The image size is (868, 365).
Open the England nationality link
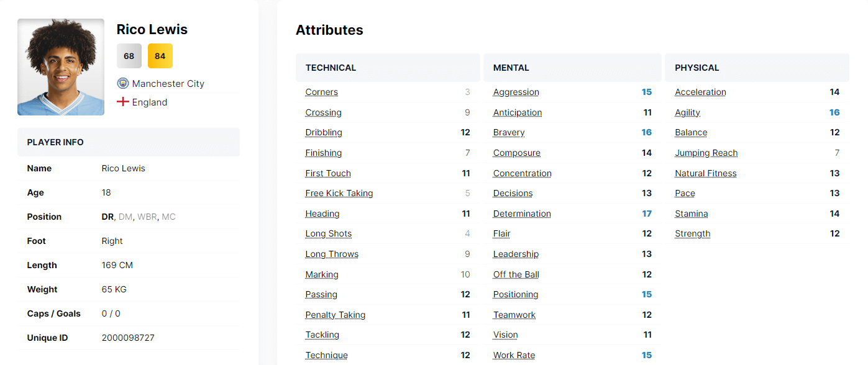coord(150,102)
